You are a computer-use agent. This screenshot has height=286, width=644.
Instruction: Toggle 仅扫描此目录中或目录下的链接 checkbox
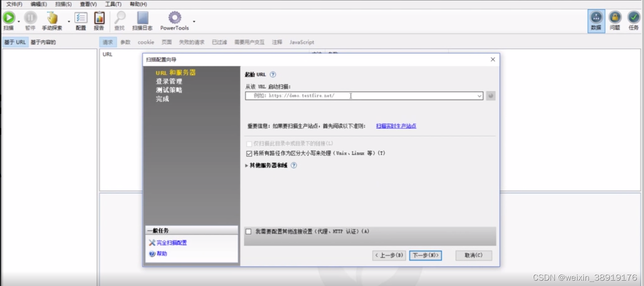click(x=249, y=143)
